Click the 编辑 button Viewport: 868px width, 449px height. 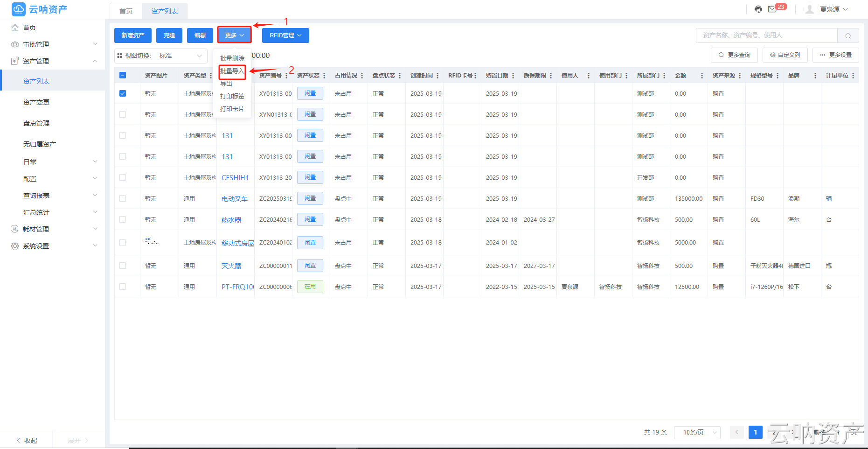click(x=200, y=35)
